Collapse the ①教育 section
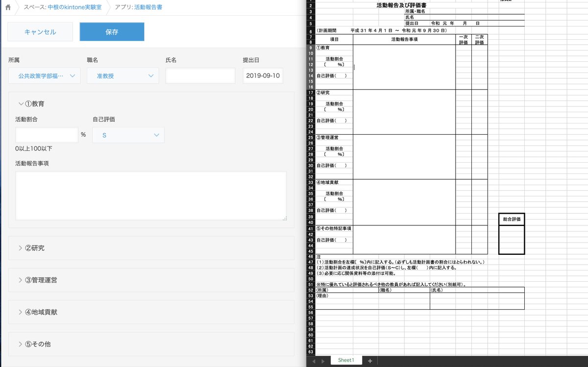Viewport: 588px width, 367px height. pos(32,104)
